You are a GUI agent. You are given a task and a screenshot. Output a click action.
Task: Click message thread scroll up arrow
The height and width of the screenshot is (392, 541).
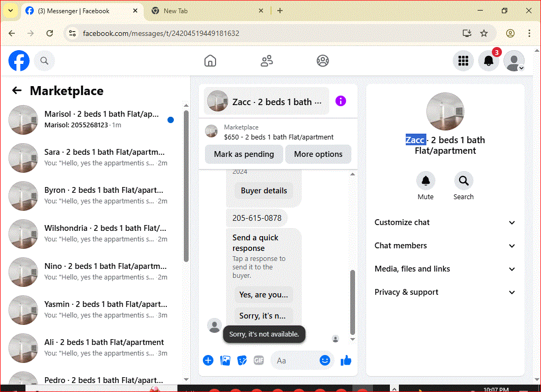click(352, 174)
